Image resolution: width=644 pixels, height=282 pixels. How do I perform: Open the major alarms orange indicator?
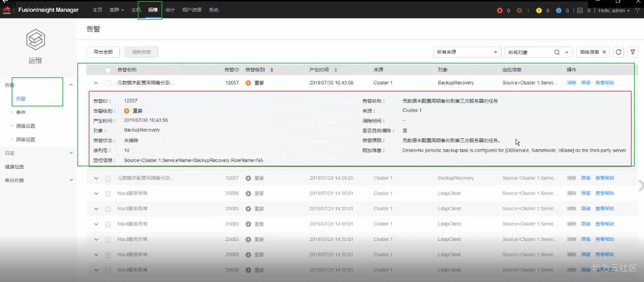(x=519, y=10)
